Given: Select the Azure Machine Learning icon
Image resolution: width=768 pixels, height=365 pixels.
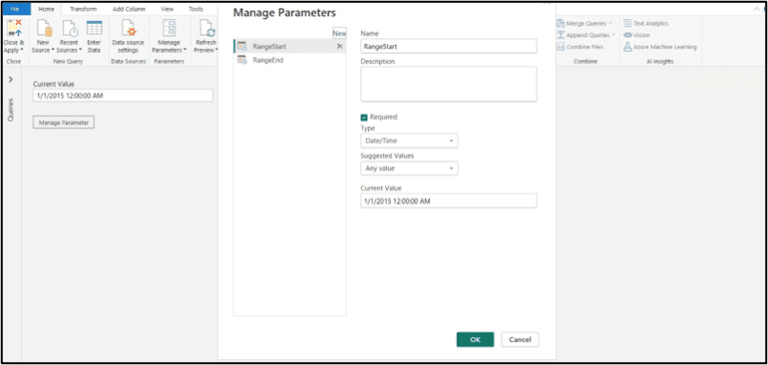Looking at the screenshot, I should click(x=627, y=47).
